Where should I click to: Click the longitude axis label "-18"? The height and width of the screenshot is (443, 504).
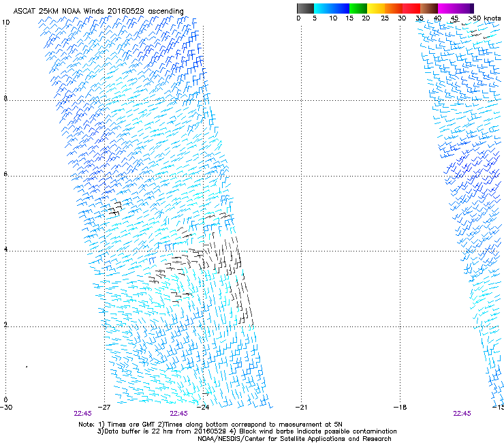[400, 408]
